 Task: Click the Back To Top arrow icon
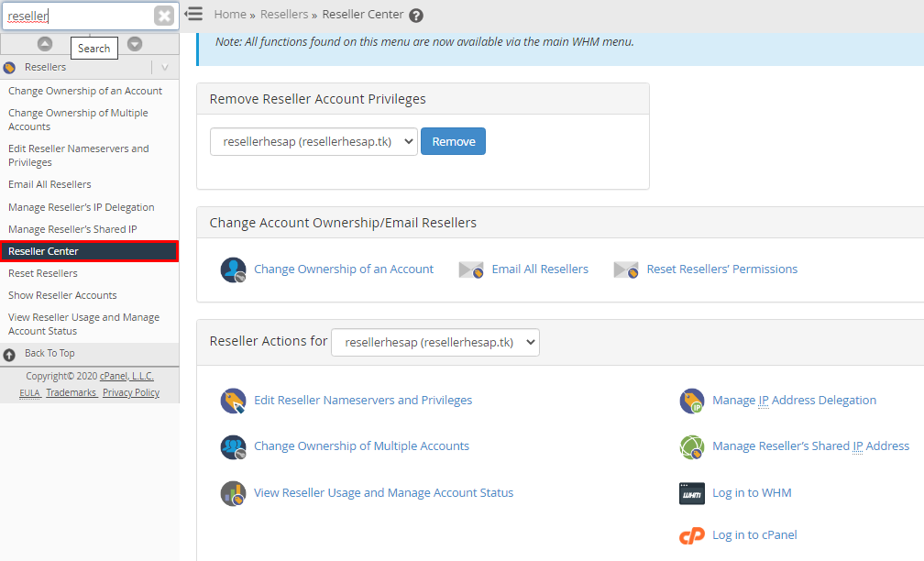click(9, 355)
